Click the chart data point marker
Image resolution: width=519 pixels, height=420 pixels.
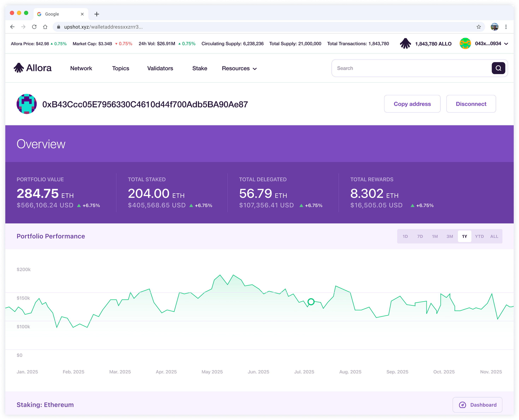(x=311, y=302)
